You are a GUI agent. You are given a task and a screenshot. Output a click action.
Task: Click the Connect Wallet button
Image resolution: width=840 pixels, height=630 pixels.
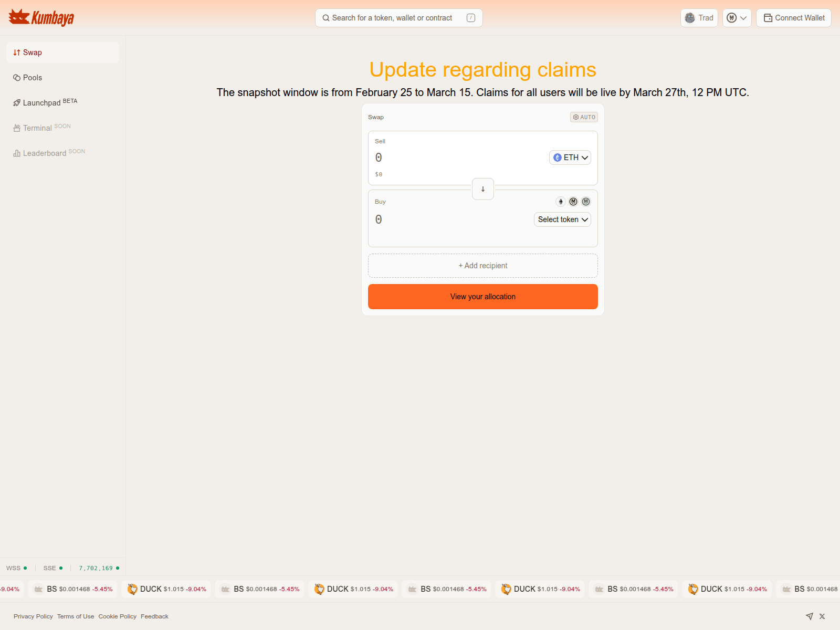pyautogui.click(x=794, y=18)
